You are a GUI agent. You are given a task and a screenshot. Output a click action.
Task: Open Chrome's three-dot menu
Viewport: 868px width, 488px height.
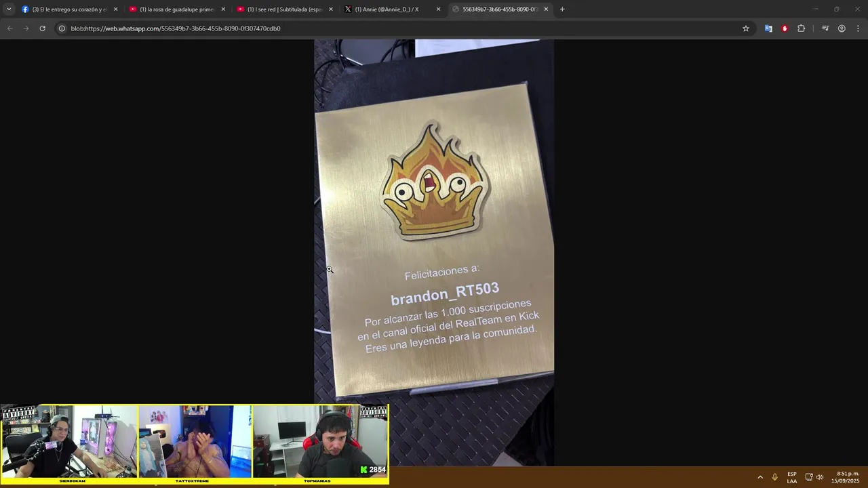pyautogui.click(x=858, y=28)
